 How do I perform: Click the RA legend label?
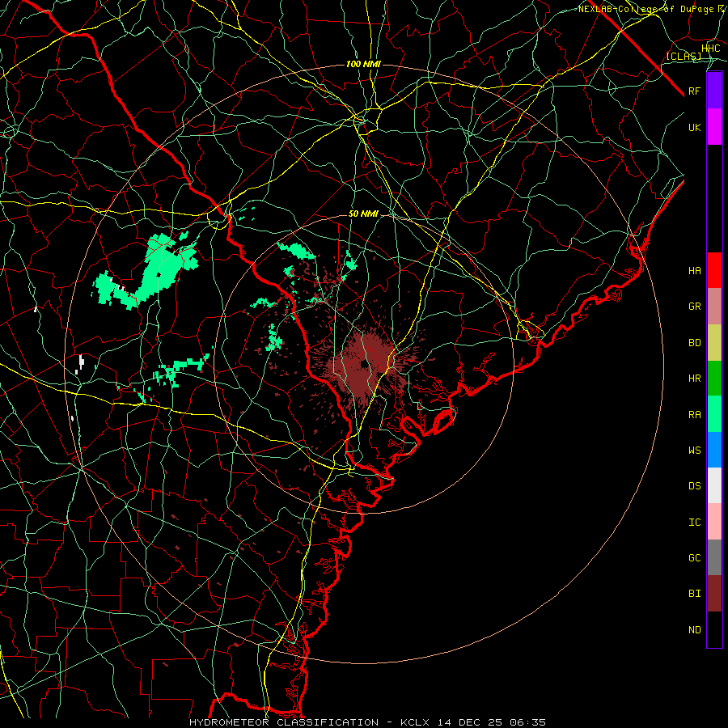(x=695, y=415)
